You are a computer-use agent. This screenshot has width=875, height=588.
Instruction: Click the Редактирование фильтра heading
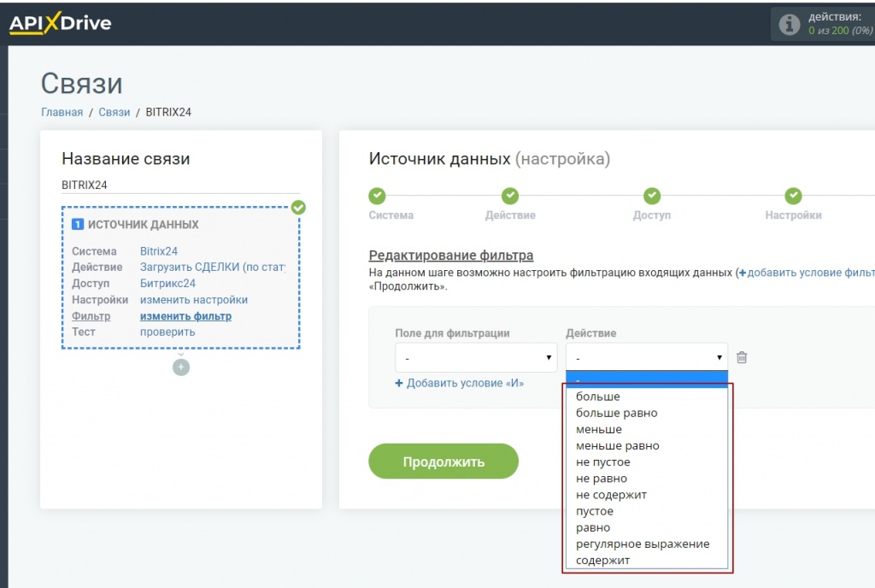[x=451, y=256]
